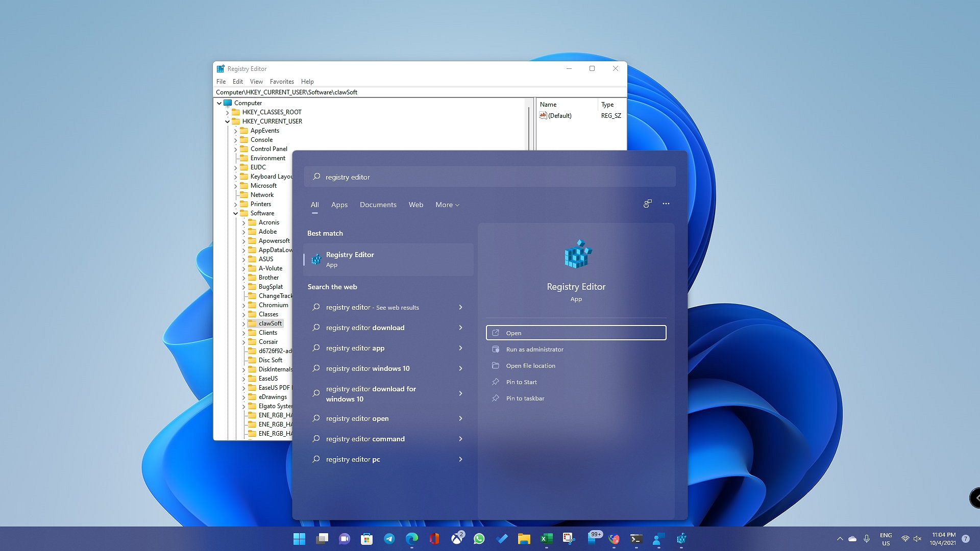
Task: Expand the HKEY_CURRENT_USER tree node
Action: click(227, 121)
